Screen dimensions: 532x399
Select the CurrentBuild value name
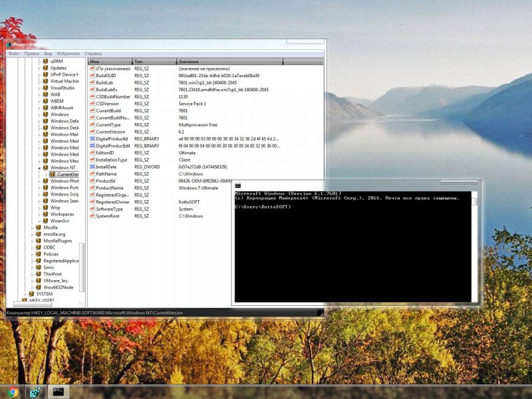108,110
